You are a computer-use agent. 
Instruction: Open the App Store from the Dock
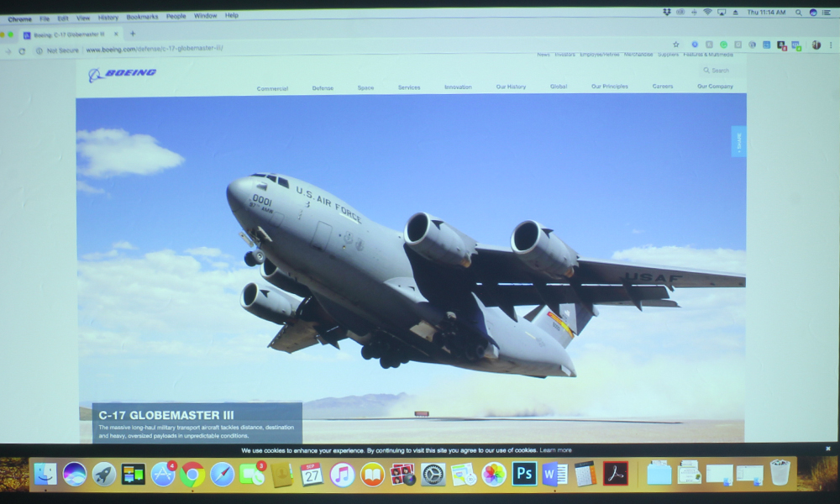tap(163, 475)
